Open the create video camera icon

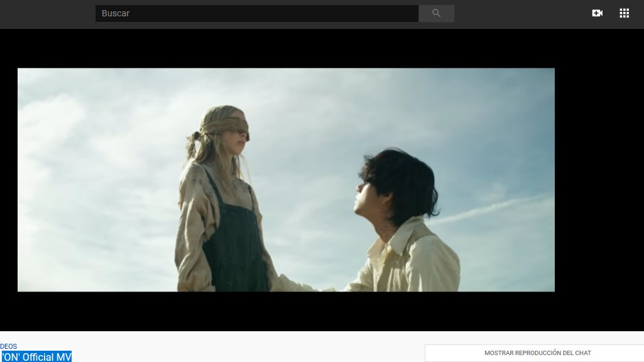[597, 13]
